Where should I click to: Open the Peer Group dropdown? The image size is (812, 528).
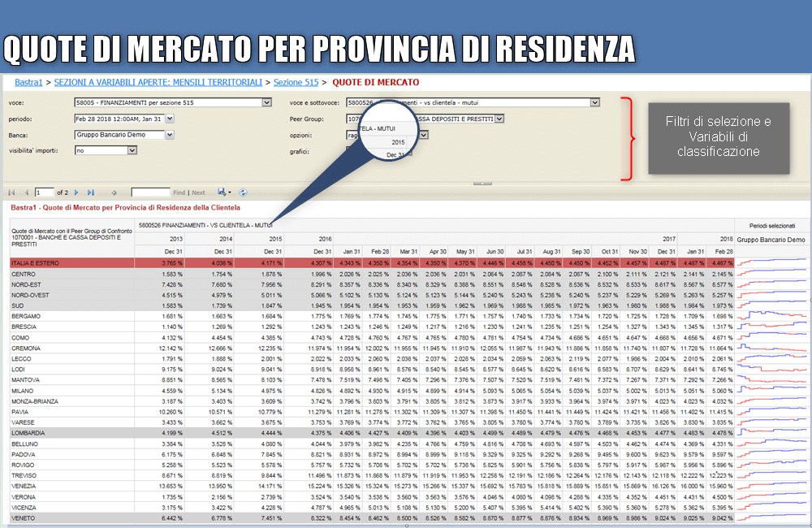pyautogui.click(x=499, y=119)
